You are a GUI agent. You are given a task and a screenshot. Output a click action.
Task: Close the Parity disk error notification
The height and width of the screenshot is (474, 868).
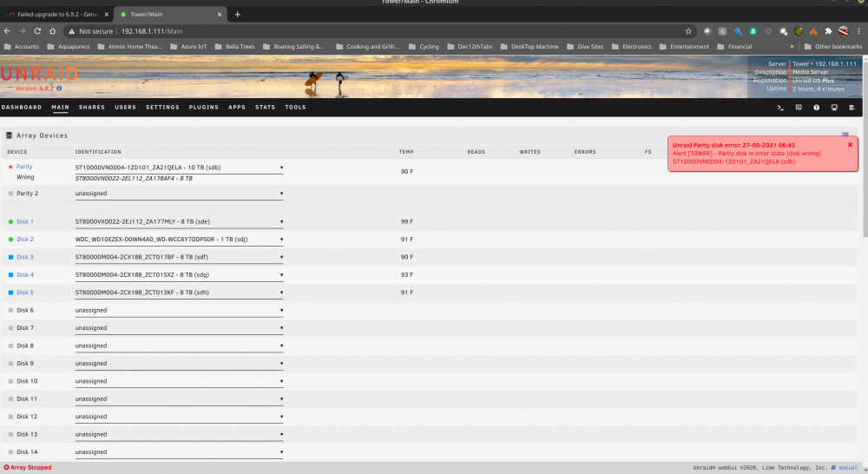pyautogui.click(x=851, y=145)
